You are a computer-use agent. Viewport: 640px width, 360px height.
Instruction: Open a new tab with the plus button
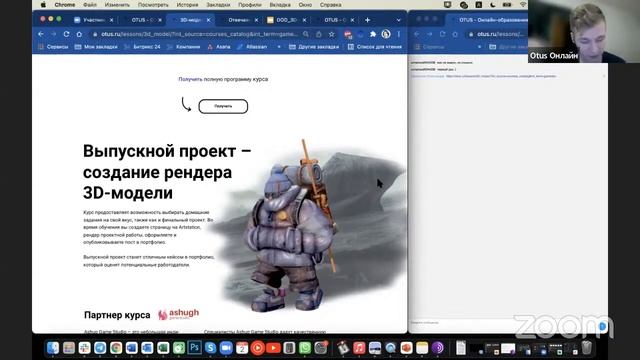coord(367,20)
